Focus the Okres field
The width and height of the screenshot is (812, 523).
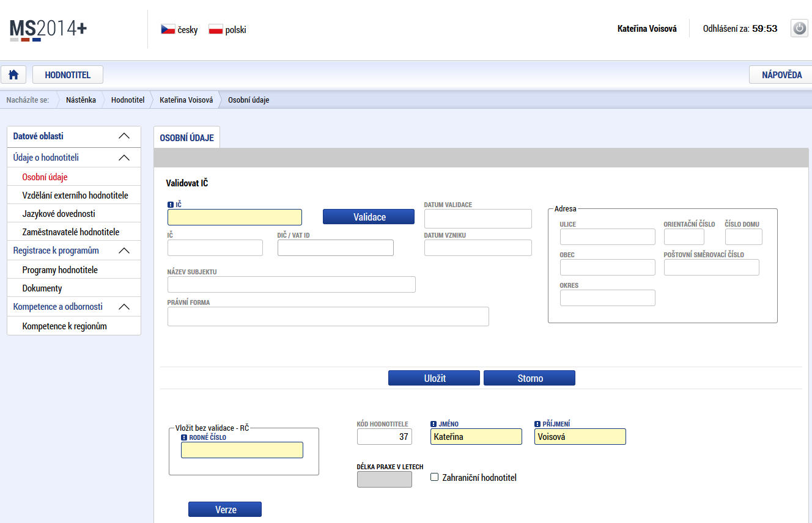pyautogui.click(x=608, y=298)
